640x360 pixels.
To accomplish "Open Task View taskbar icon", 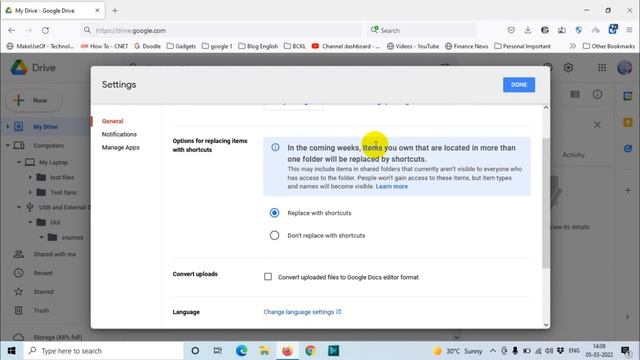I will (218, 351).
